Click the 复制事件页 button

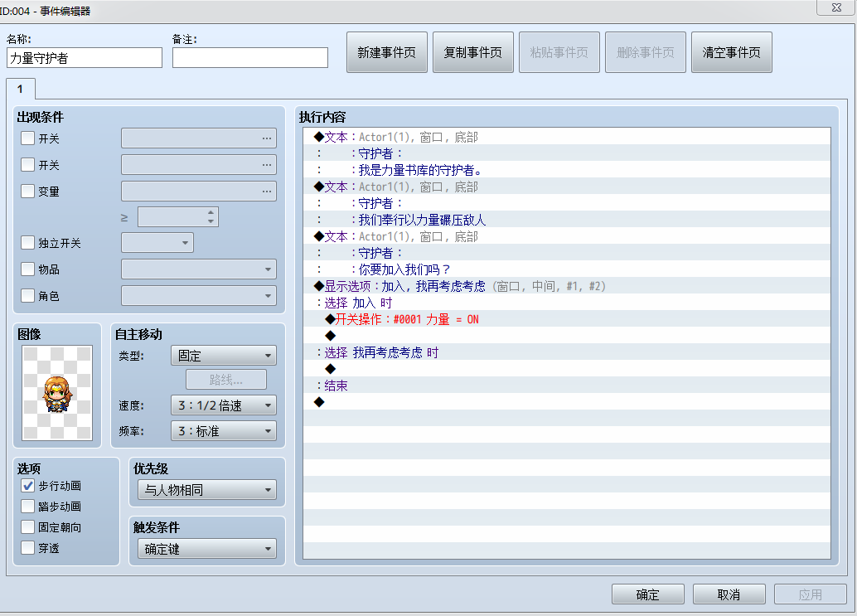(x=473, y=52)
